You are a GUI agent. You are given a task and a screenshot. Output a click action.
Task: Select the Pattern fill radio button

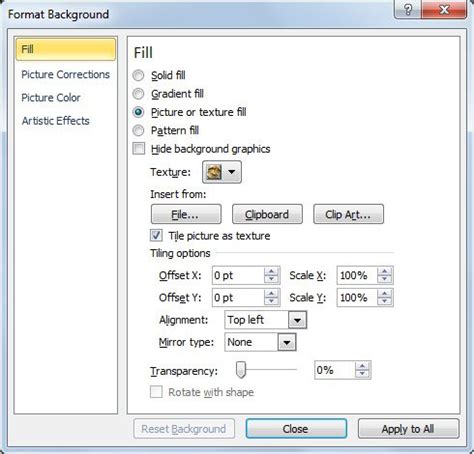coord(138,130)
